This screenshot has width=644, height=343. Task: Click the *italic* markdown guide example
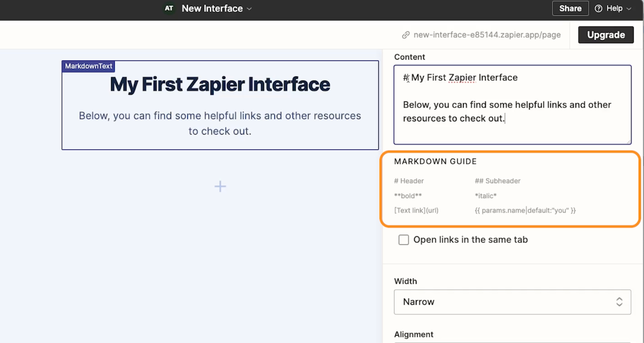pyautogui.click(x=486, y=196)
